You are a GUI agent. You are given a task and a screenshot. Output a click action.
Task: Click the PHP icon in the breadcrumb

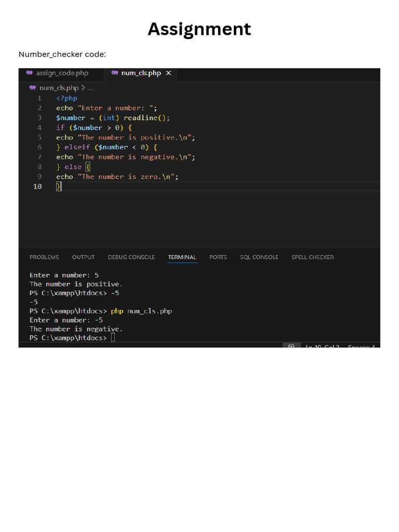tap(33, 88)
